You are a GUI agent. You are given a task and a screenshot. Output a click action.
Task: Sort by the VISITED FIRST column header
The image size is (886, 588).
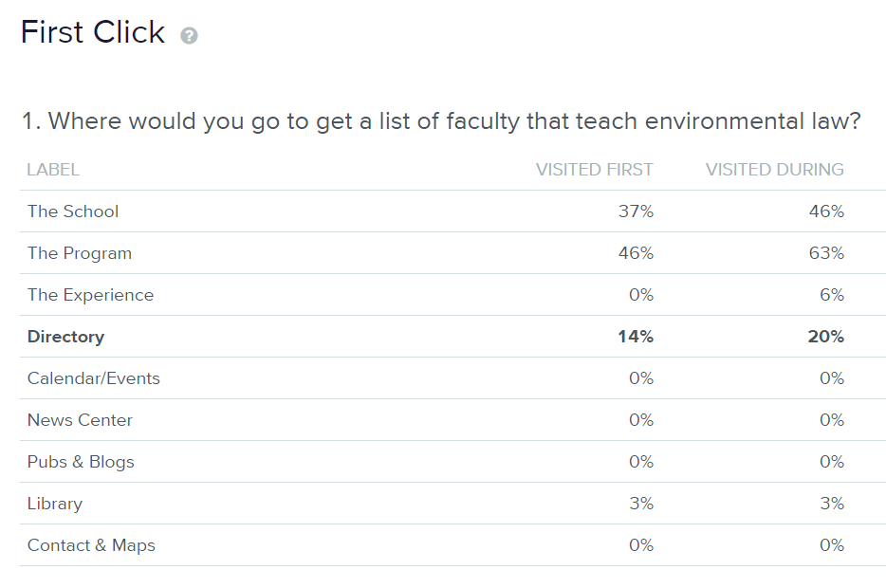click(x=594, y=170)
